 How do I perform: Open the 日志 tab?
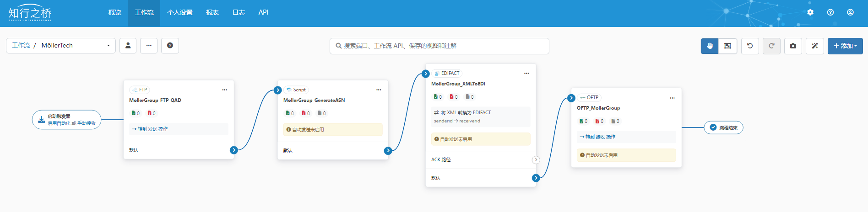(239, 13)
